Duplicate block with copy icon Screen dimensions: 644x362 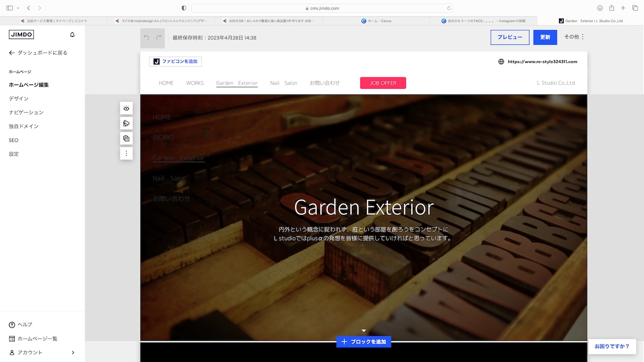point(126,139)
